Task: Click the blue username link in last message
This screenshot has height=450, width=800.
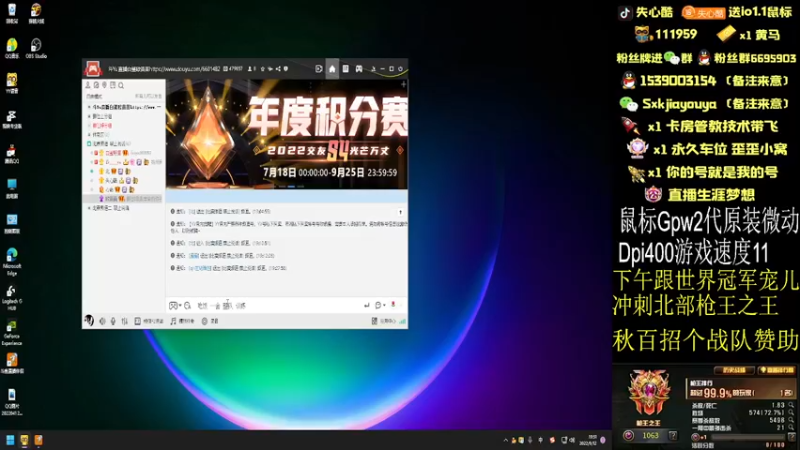Action: click(x=199, y=268)
